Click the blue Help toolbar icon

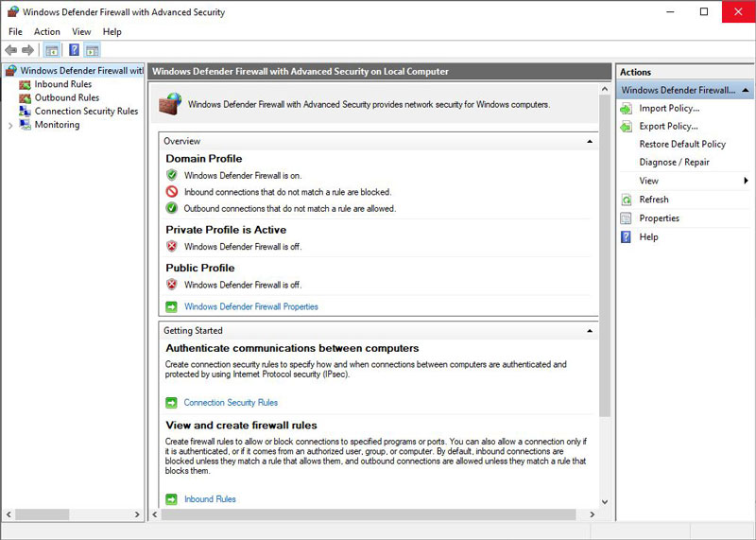[x=74, y=50]
